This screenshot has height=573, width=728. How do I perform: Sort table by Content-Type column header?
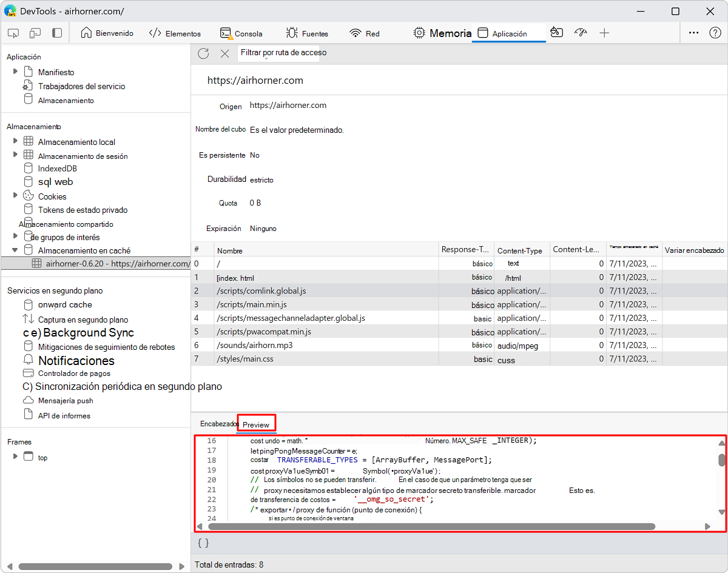pos(522,250)
